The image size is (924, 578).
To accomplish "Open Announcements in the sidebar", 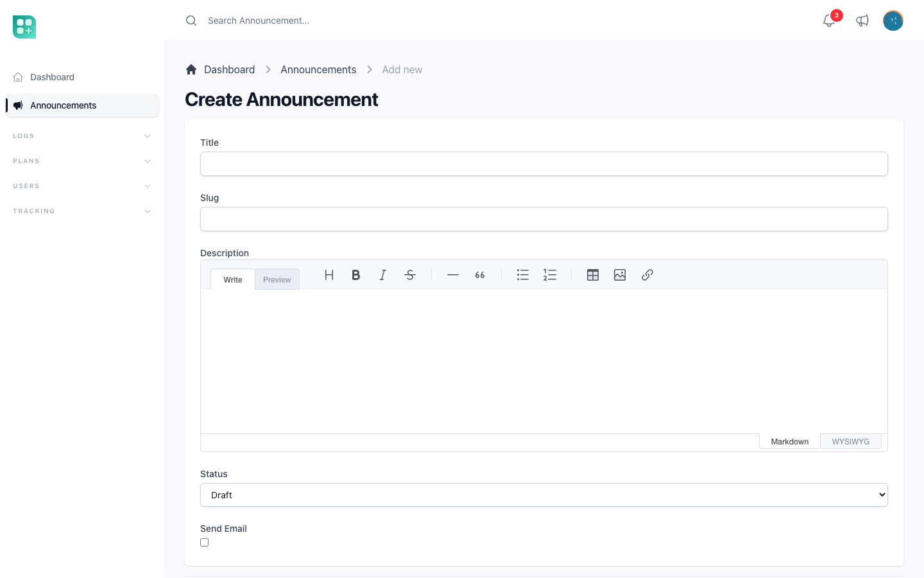I will (82, 105).
